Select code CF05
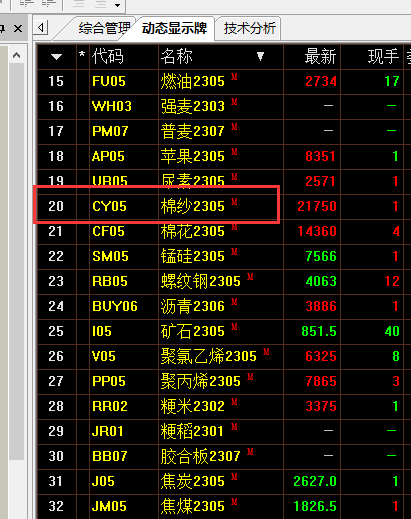Viewport: 411px width, 519px height. point(108,231)
